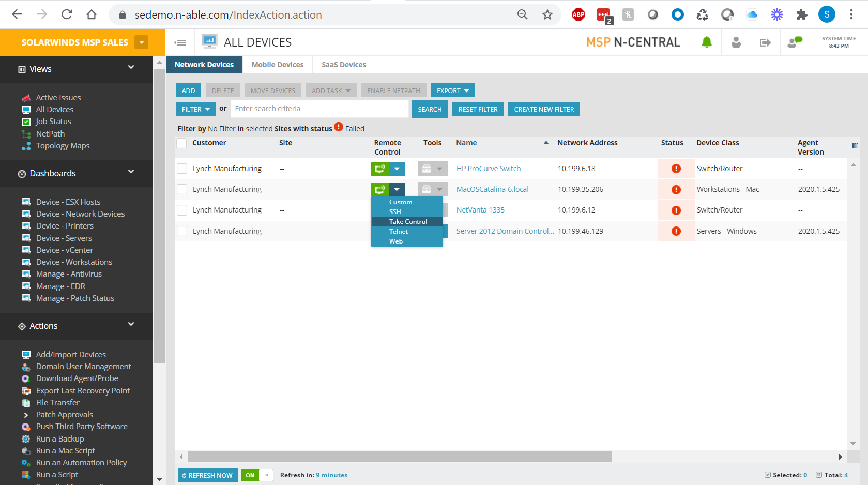The width and height of the screenshot is (868, 485).
Task: Click the search criteria input field
Action: pyautogui.click(x=319, y=109)
